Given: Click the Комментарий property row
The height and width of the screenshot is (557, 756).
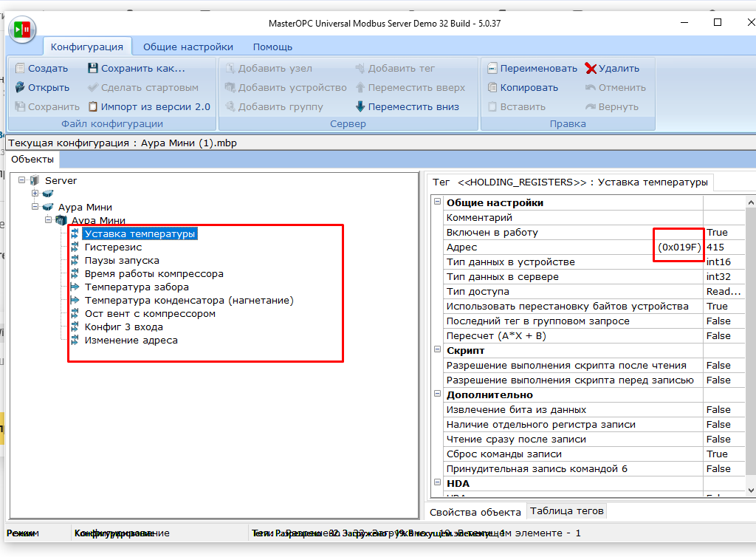Looking at the screenshot, I should 594,217.
